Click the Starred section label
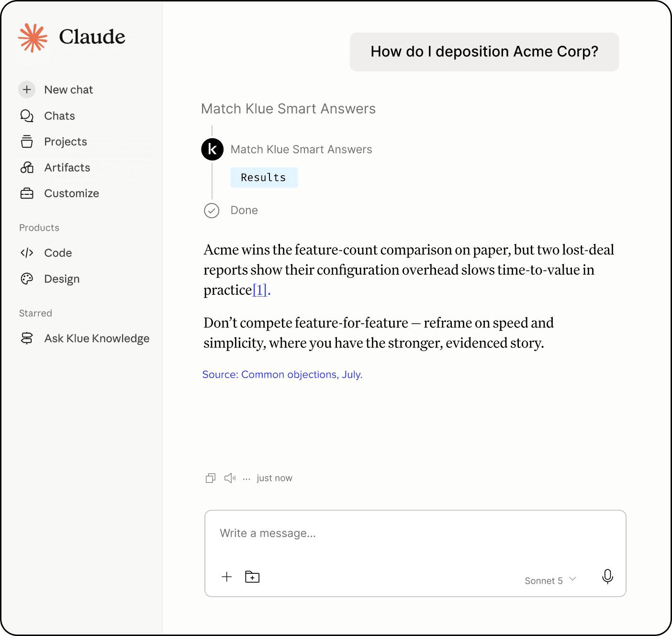The height and width of the screenshot is (636, 672). (35, 313)
